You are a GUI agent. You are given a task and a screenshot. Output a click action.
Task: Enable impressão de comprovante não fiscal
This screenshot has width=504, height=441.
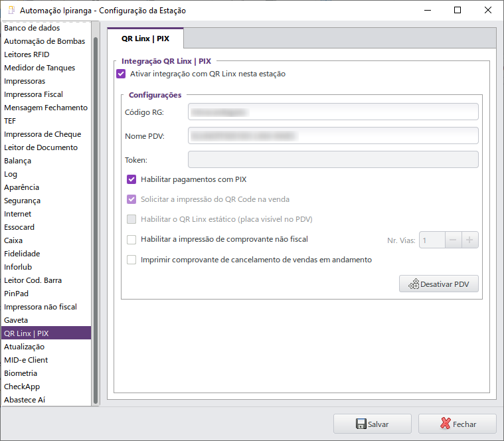(x=131, y=240)
